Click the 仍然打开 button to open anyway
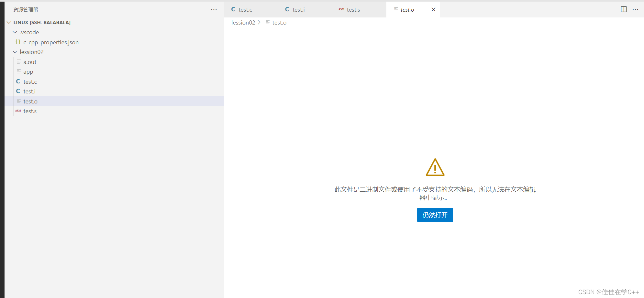644x298 pixels. pos(435,215)
